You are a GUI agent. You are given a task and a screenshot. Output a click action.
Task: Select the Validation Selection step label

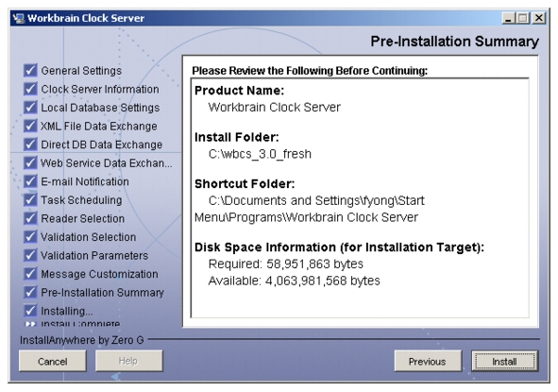click(x=88, y=237)
